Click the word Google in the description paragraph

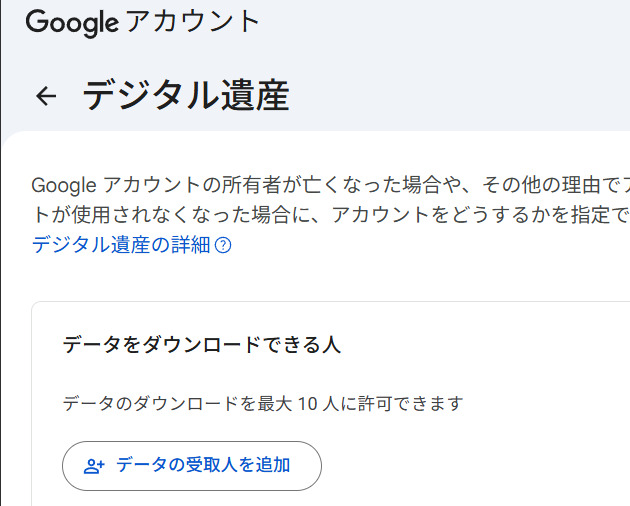(65, 186)
